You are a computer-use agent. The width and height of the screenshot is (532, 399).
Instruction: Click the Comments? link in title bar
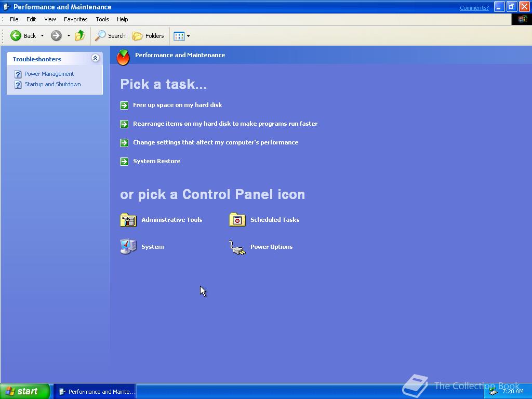(x=474, y=8)
